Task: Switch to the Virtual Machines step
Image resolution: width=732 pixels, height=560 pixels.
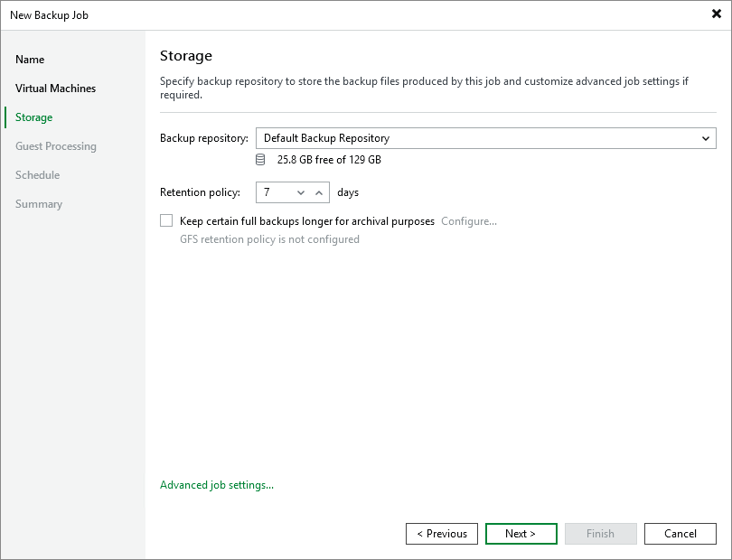Action: click(x=55, y=89)
